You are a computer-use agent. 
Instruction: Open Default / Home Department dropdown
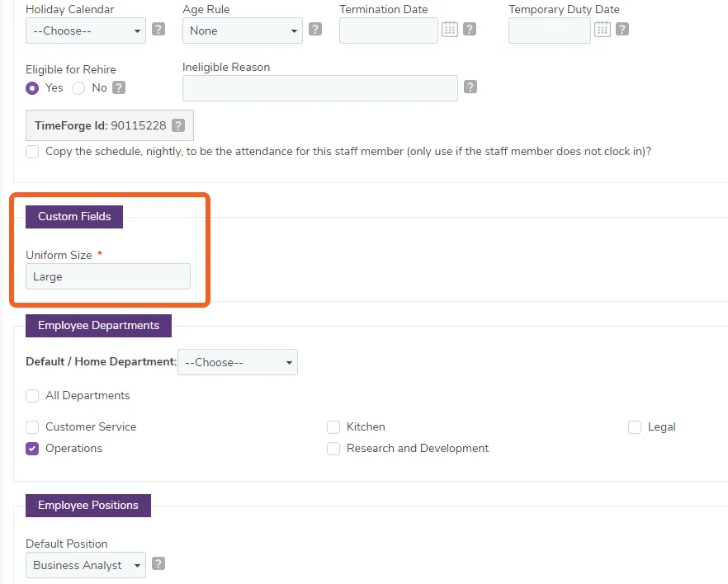point(238,362)
